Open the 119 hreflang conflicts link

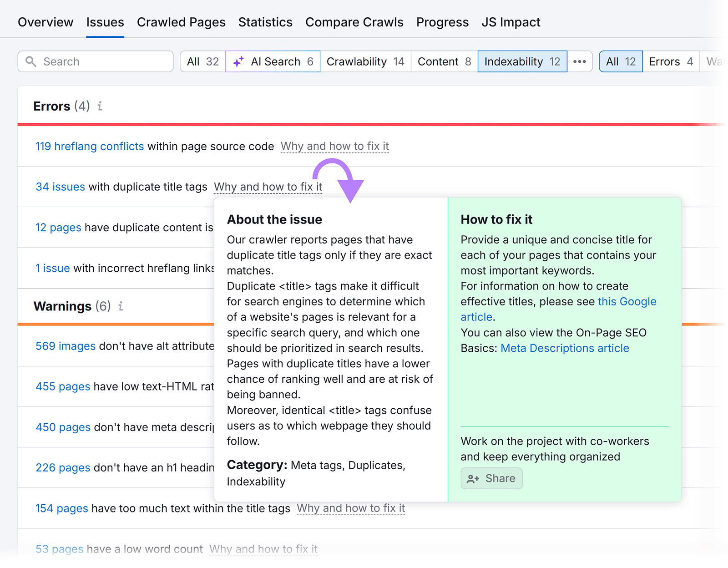tap(89, 146)
